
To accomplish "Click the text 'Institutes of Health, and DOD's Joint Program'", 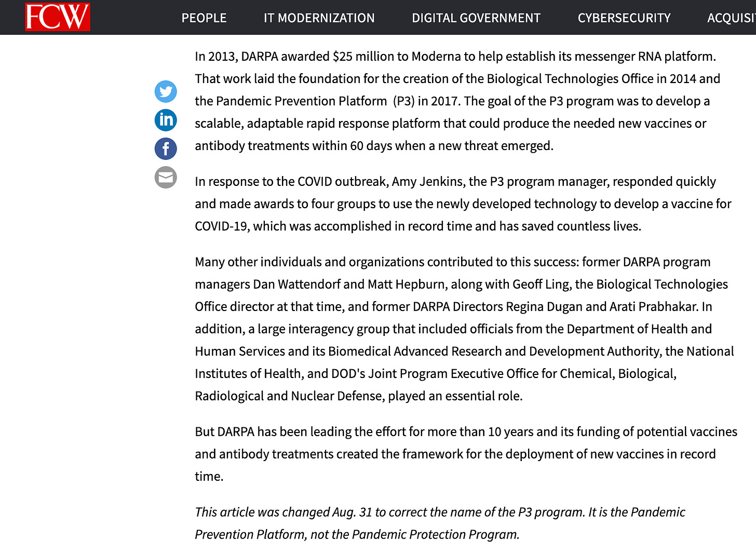I will (x=321, y=373).
